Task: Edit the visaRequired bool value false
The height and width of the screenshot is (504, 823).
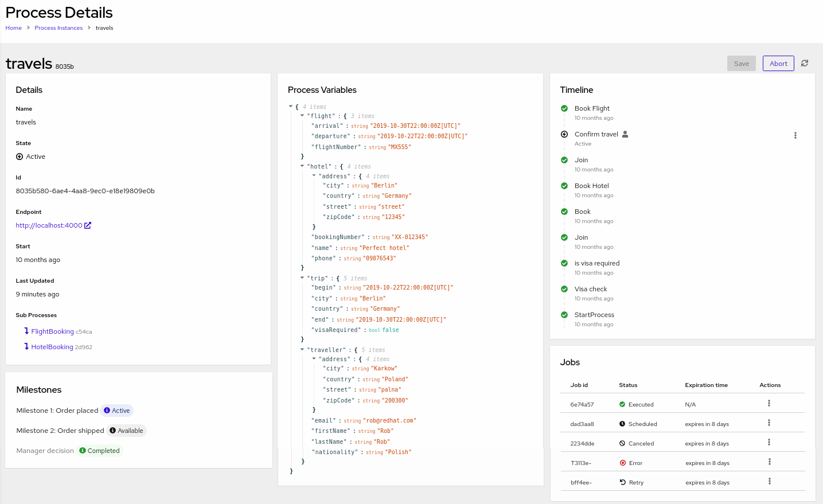Action: [x=391, y=330]
